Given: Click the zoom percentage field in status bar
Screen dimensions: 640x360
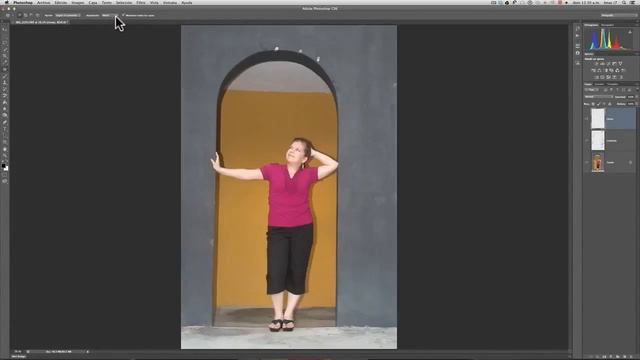Looking at the screenshot, I should point(18,351).
